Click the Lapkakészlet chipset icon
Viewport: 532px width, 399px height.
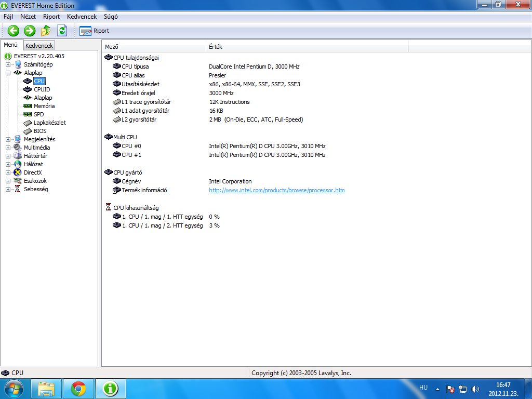pyautogui.click(x=28, y=123)
